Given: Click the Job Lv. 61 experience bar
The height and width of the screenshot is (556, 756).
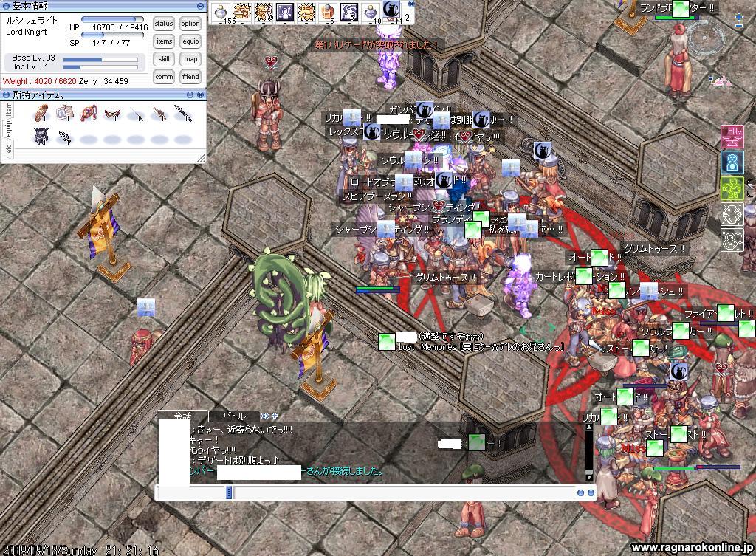Looking at the screenshot, I should tap(100, 67).
